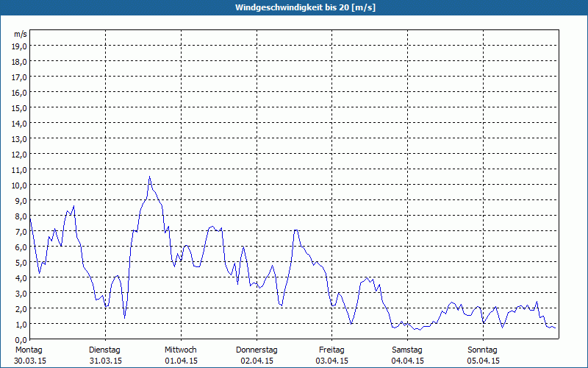588x368 pixels.
Task: Click the 3,0 y-axis label
Action: (21, 293)
